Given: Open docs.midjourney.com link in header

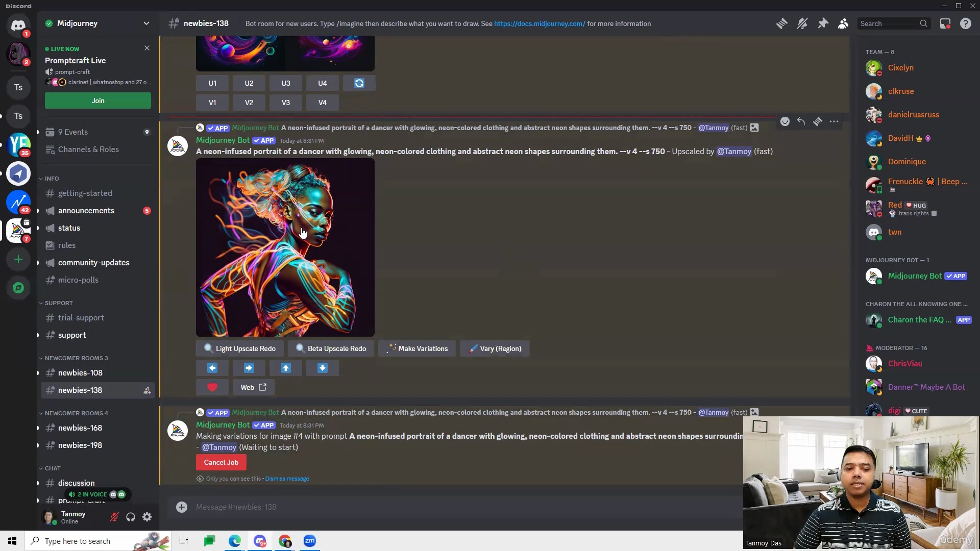Looking at the screenshot, I should [x=540, y=23].
